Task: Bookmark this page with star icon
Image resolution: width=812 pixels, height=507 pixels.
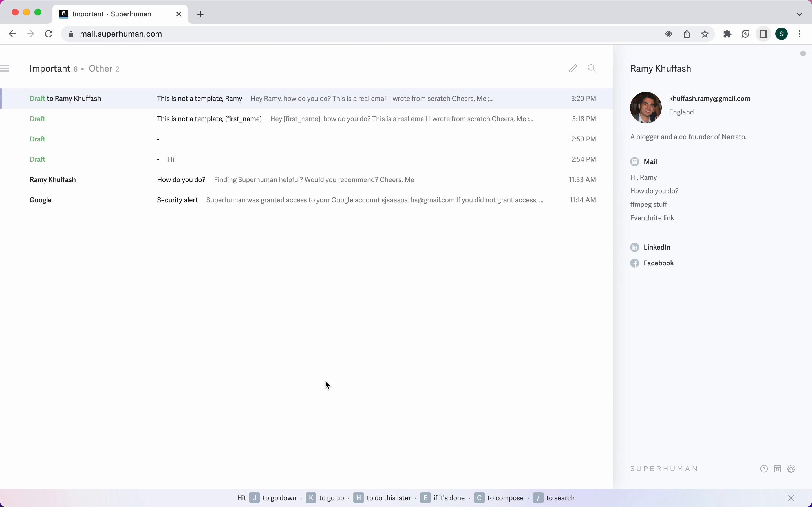Action: point(705,34)
